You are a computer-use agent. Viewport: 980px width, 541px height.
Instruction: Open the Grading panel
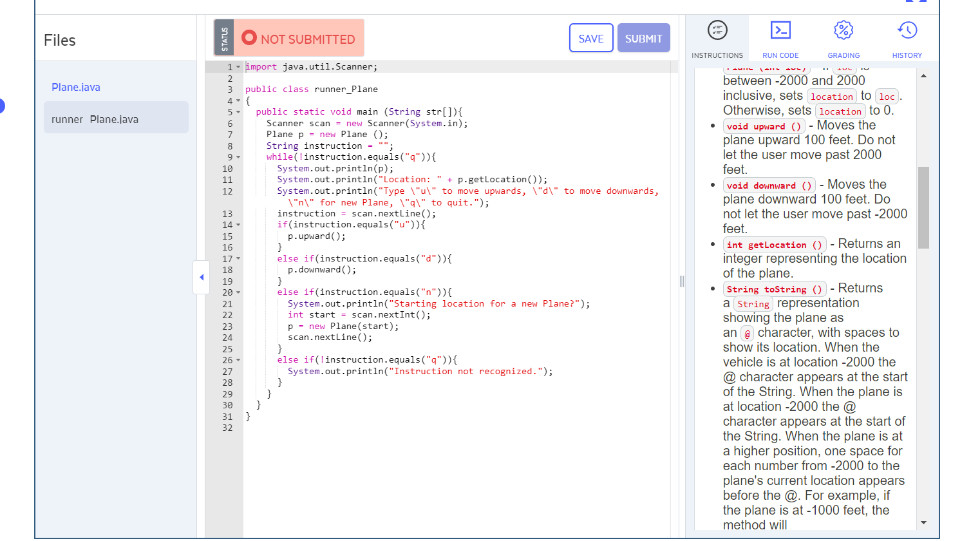(843, 38)
